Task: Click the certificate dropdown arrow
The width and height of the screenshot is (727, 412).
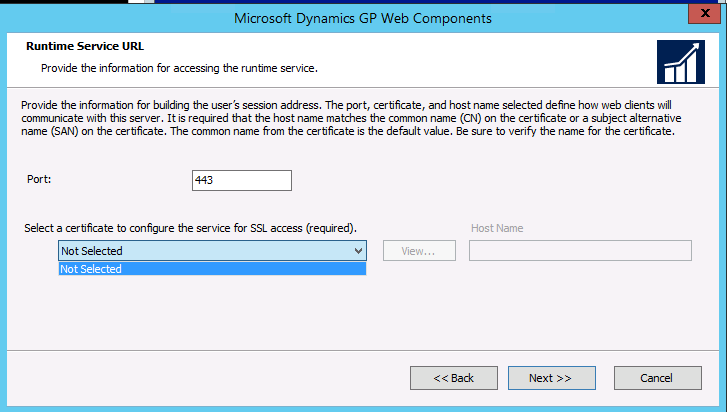Action: tap(359, 251)
